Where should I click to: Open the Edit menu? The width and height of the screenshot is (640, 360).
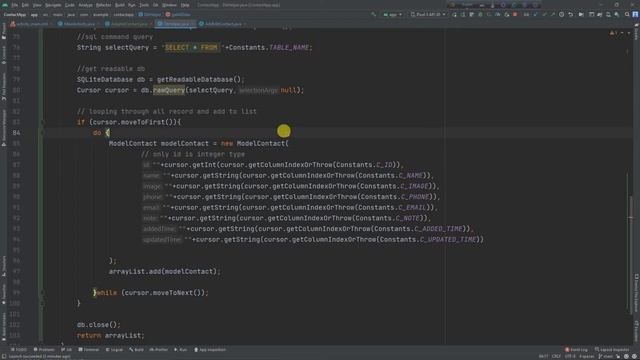[x=25, y=5]
